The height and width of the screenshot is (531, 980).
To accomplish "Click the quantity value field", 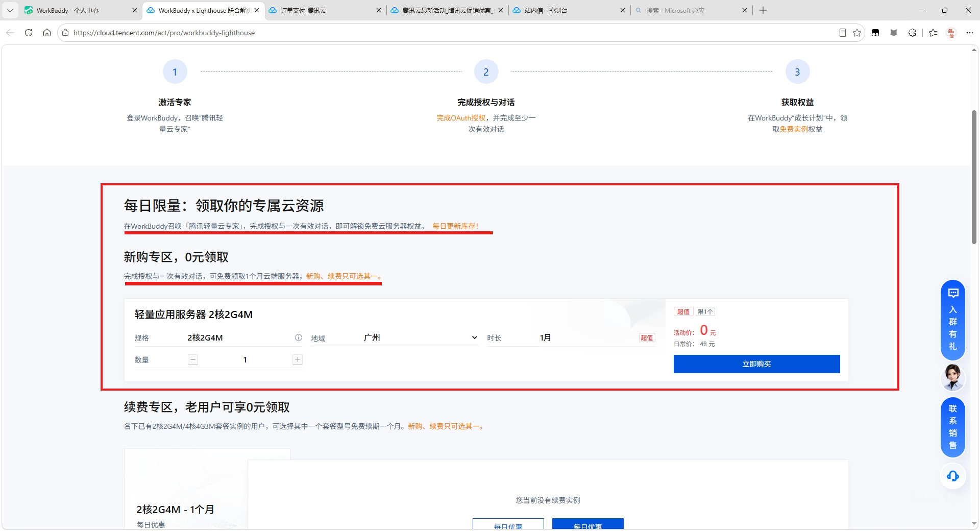I will [245, 359].
